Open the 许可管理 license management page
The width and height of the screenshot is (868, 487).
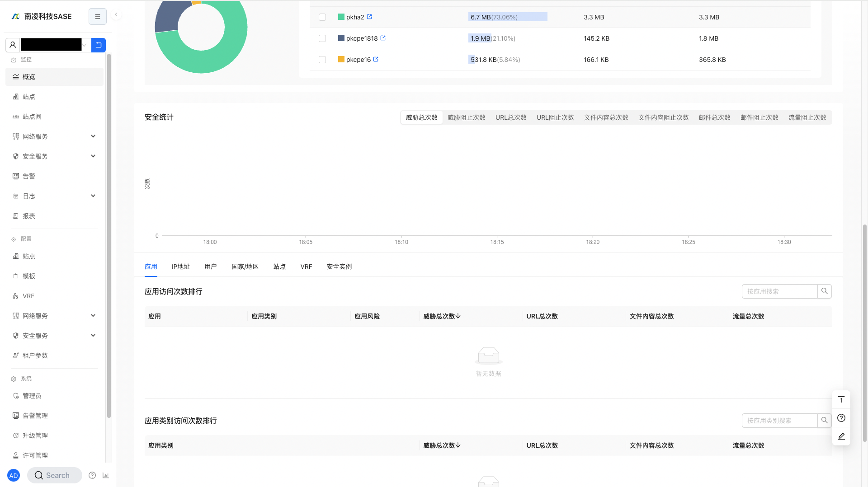54,455
